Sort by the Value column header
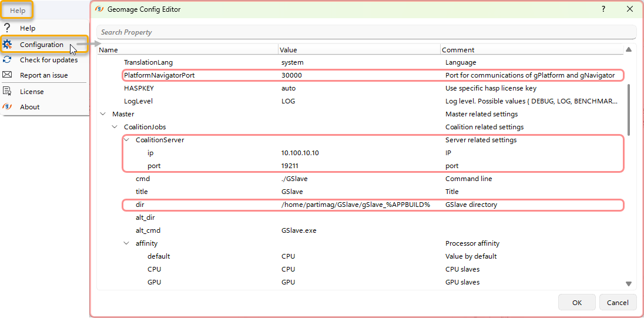Viewport: 644px width, 318px height. 359,50
